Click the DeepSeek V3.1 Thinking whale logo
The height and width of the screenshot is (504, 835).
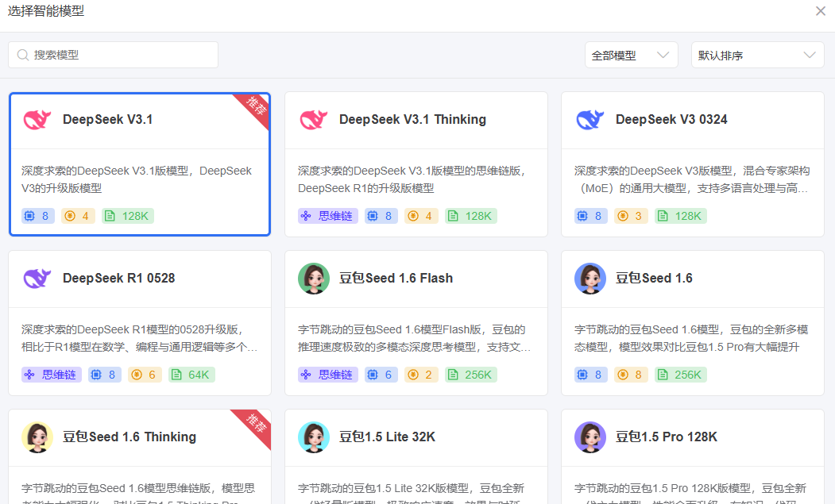pyautogui.click(x=314, y=120)
